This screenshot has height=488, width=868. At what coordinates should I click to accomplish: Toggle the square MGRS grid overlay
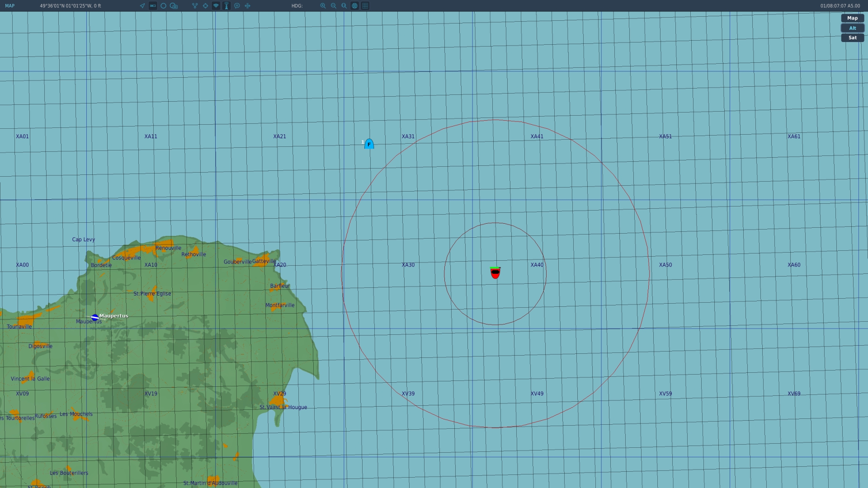[365, 6]
